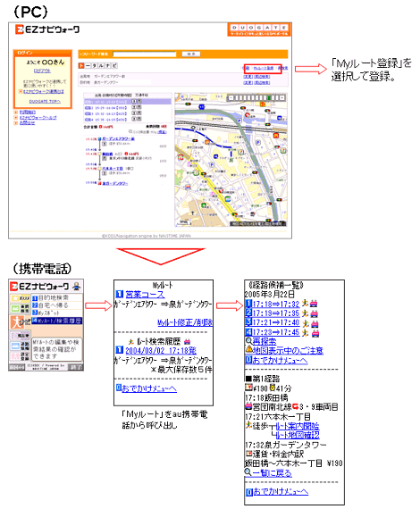The width and height of the screenshot is (420, 509).
Task: Select route 4 17:23⇒17:45
Action: click(276, 332)
